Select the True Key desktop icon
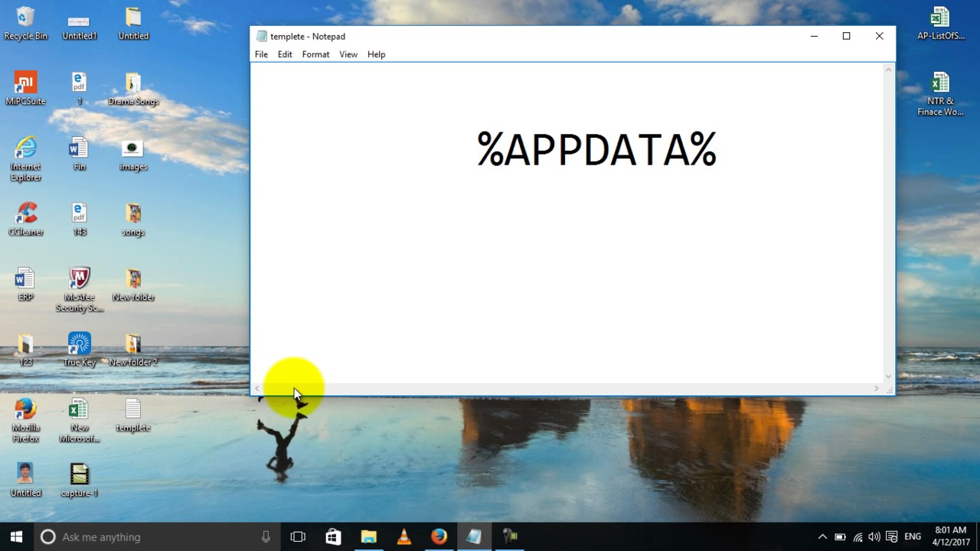 (x=80, y=350)
